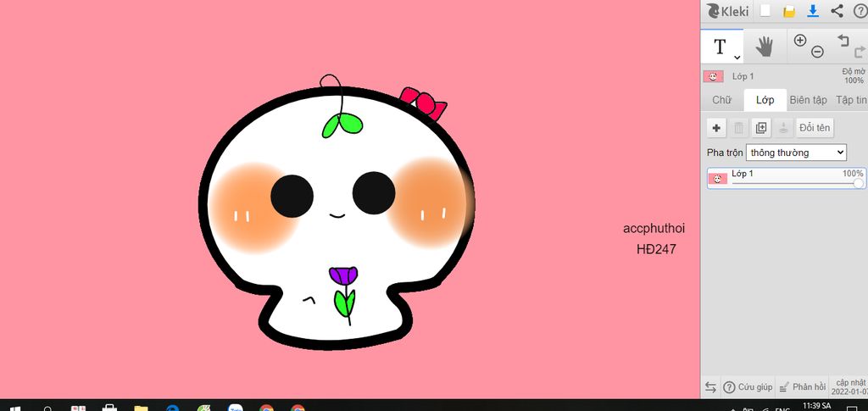Viewport: 868px width, 411px height.
Task: Click the Lớp 1 preview thumbnail at top
Action: point(713,76)
